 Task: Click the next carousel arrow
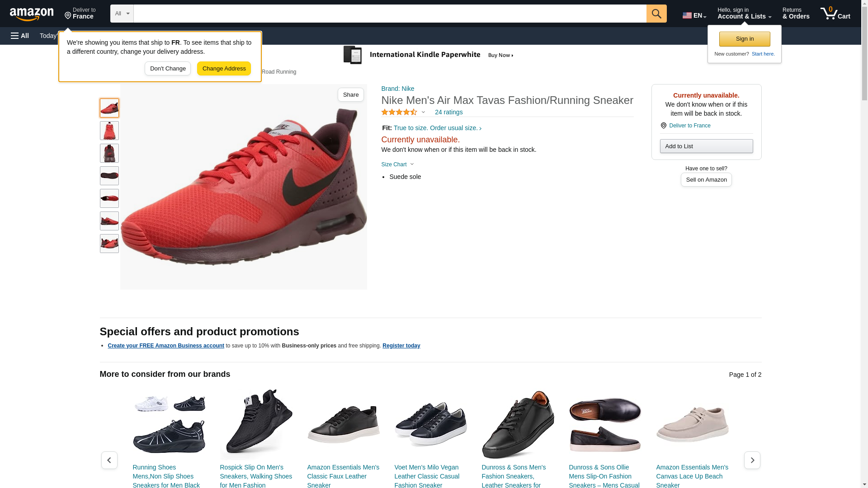point(752,460)
